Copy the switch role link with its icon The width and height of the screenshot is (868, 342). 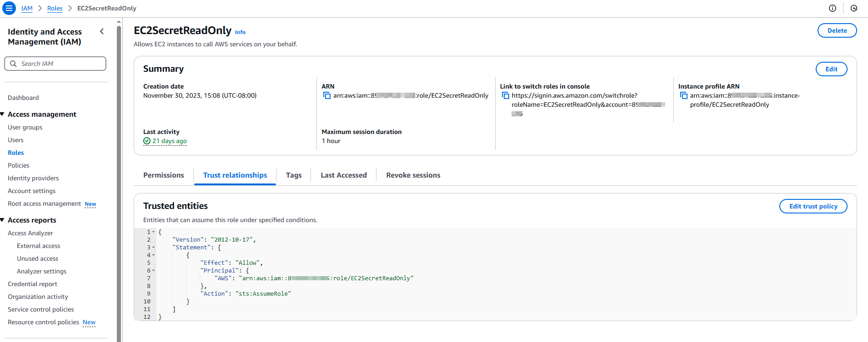(505, 95)
